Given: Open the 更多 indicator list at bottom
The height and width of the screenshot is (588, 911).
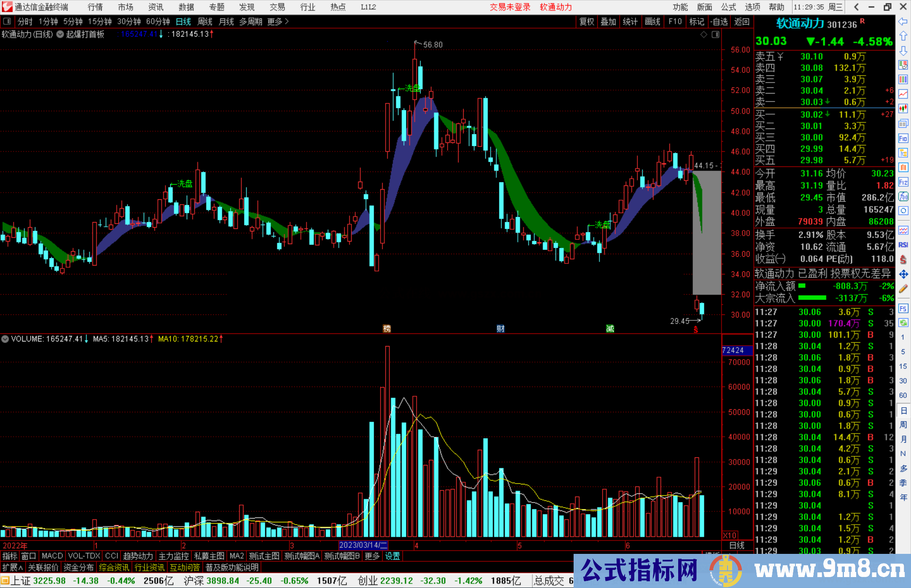Looking at the screenshot, I should pyautogui.click(x=372, y=556).
